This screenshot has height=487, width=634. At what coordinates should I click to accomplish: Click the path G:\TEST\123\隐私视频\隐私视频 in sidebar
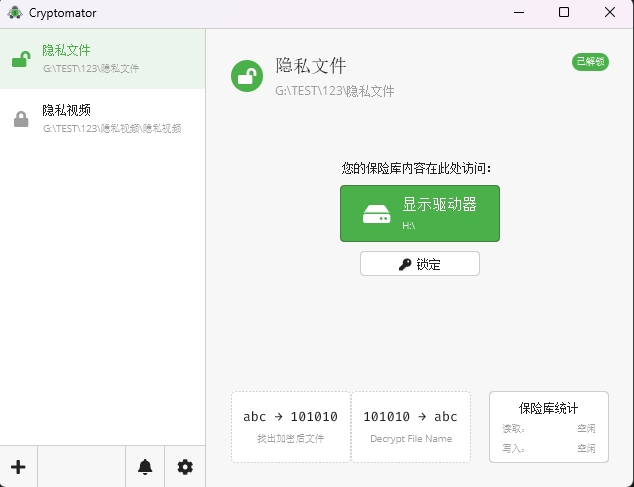(112, 129)
